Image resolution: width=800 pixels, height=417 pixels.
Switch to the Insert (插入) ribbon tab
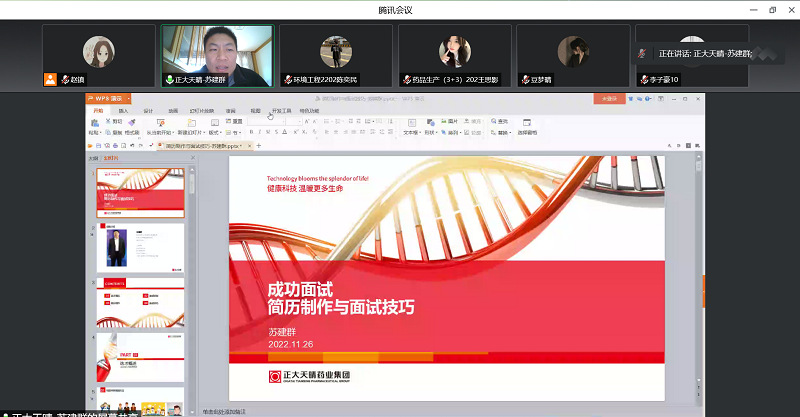pyautogui.click(x=122, y=110)
